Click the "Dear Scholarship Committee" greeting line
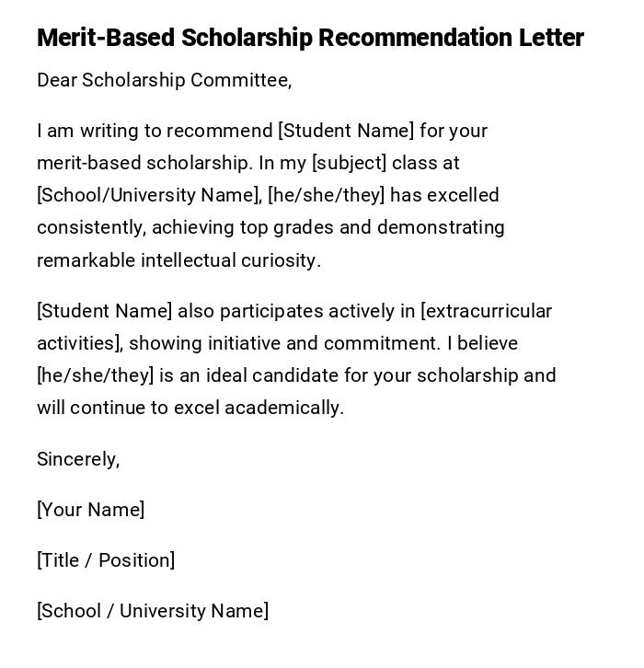Image resolution: width=644 pixels, height=668 pixels. click(164, 80)
